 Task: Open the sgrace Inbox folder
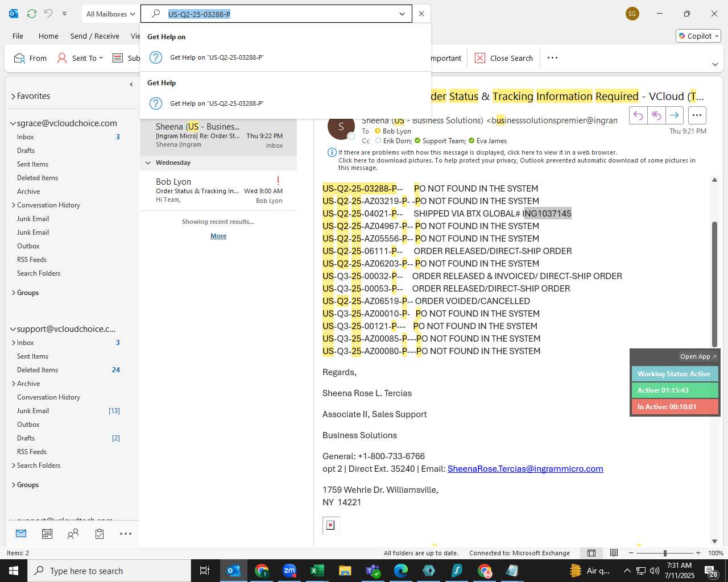(x=26, y=137)
